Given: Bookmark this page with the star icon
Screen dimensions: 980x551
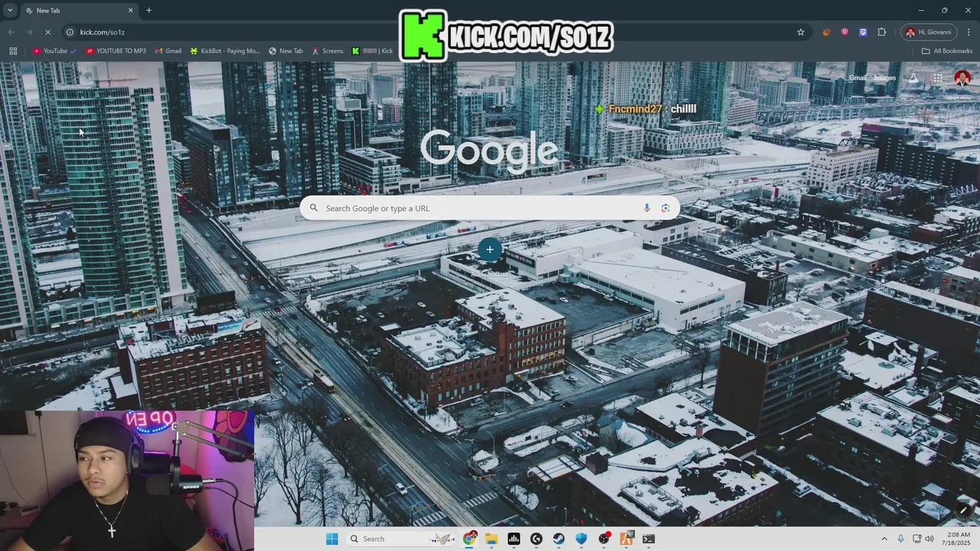Looking at the screenshot, I should pyautogui.click(x=801, y=32).
